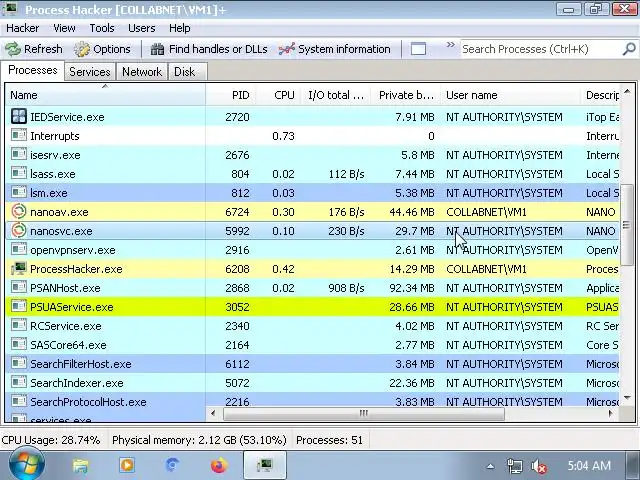Viewport: 640px width, 480px height.
Task: Click the horizontal scrollbar right arrow
Action: (x=610, y=413)
